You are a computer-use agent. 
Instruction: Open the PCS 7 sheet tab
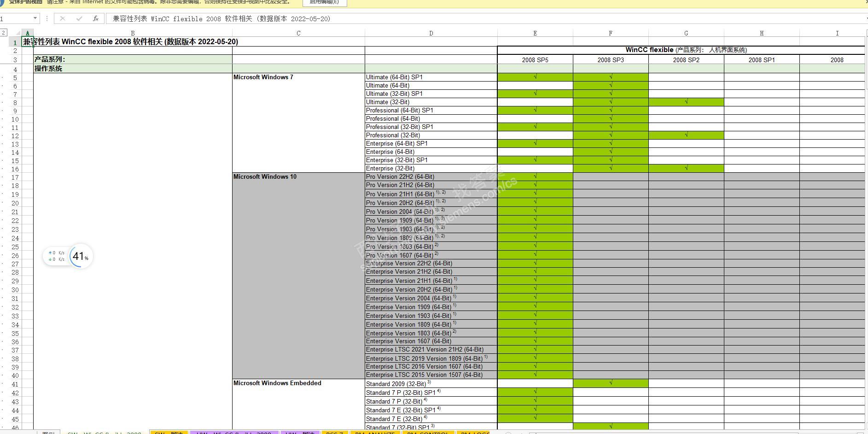(x=335, y=433)
